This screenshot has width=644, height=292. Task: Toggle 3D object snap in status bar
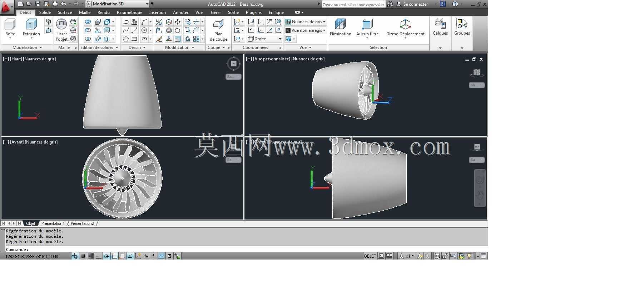pos(122,256)
